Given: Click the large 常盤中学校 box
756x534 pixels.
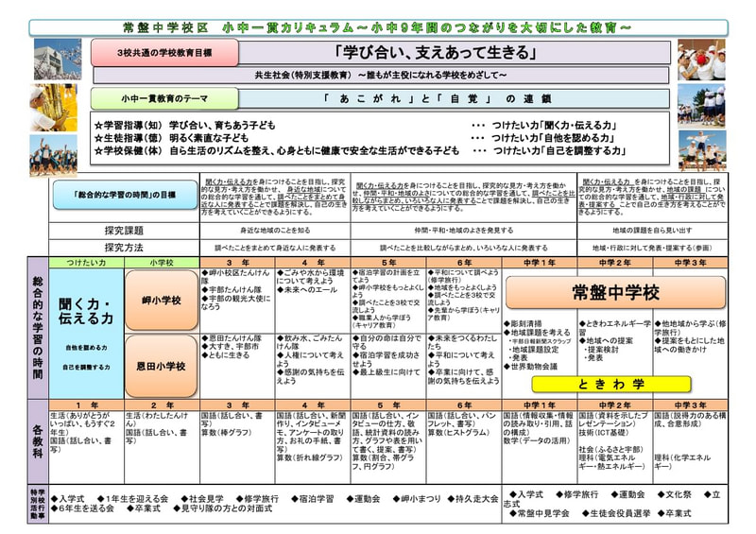Looking at the screenshot, I should point(616,292).
